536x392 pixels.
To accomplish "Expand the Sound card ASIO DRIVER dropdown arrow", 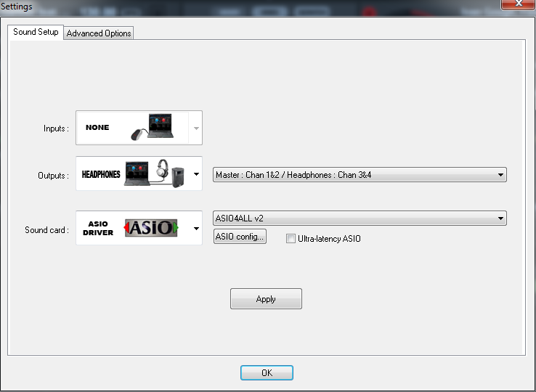I will [x=196, y=228].
